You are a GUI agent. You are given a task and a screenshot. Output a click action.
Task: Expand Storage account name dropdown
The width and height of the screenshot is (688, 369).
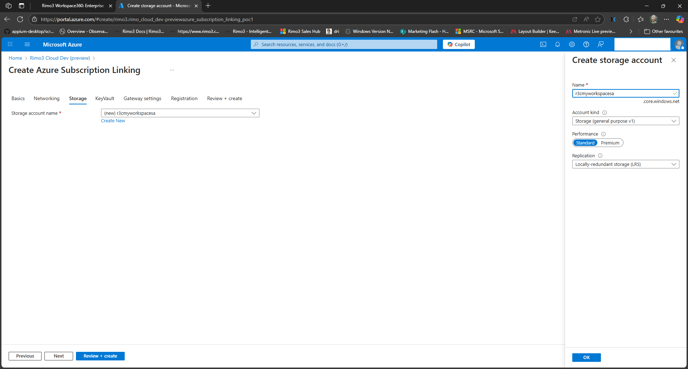(x=180, y=113)
